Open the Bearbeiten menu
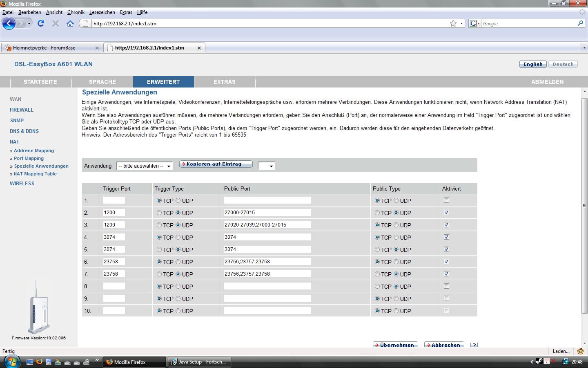Image resolution: width=588 pixels, height=368 pixels. tap(29, 12)
